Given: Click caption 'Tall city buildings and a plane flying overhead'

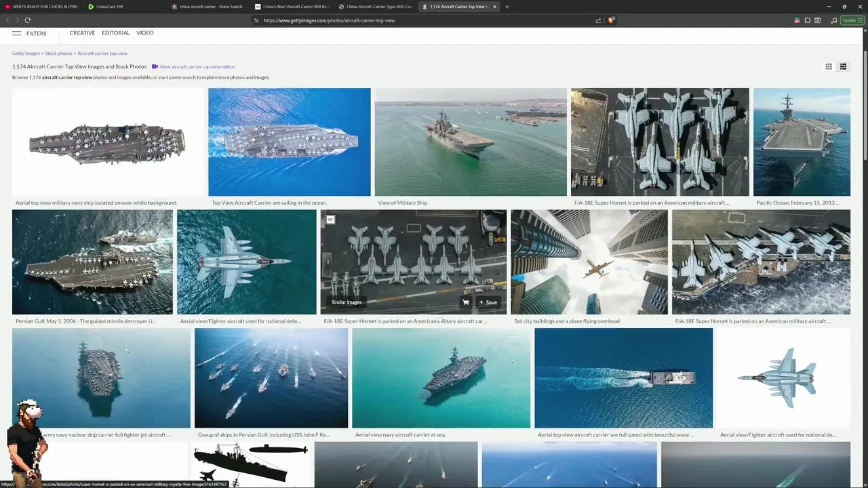Looking at the screenshot, I should [x=567, y=321].
